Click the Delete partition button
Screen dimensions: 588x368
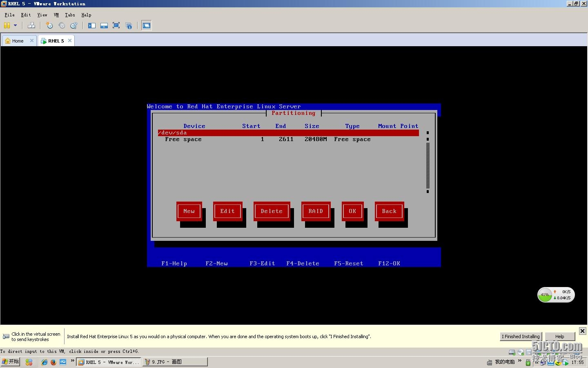(x=272, y=211)
